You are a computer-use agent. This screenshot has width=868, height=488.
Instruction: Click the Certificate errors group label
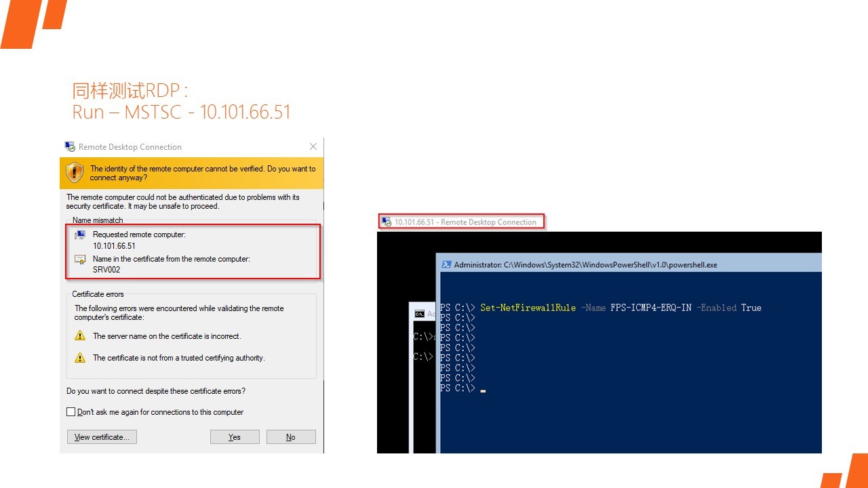pos(98,294)
